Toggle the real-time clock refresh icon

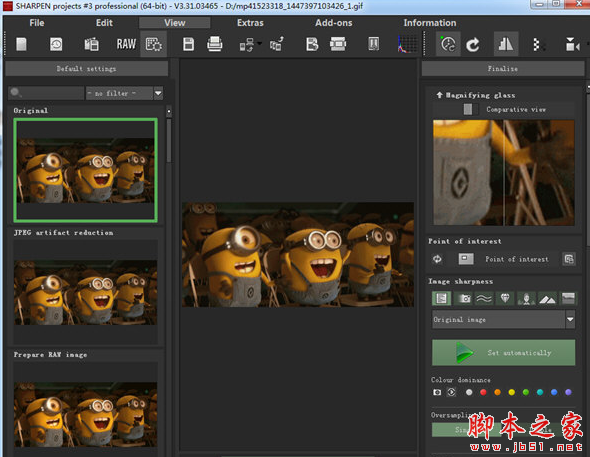coord(448,44)
